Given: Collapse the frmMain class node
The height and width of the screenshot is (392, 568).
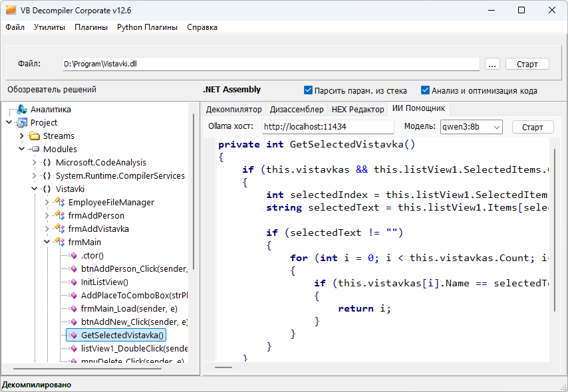Looking at the screenshot, I should coord(47,242).
